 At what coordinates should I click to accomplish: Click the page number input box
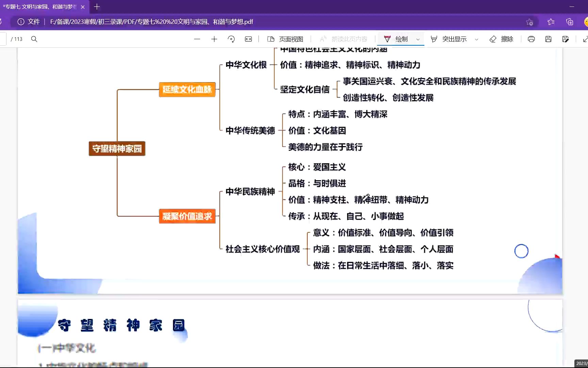[3, 39]
